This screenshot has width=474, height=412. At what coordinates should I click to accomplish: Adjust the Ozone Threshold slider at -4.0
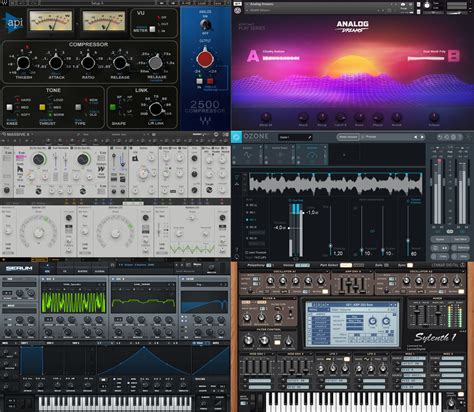(x=289, y=228)
